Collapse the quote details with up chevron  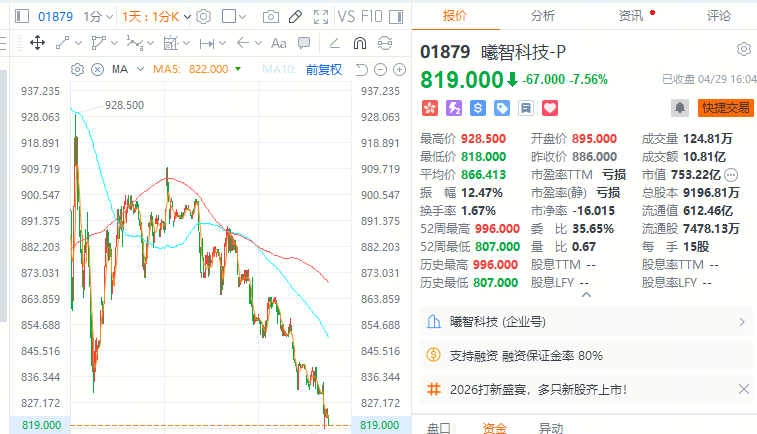click(x=586, y=294)
